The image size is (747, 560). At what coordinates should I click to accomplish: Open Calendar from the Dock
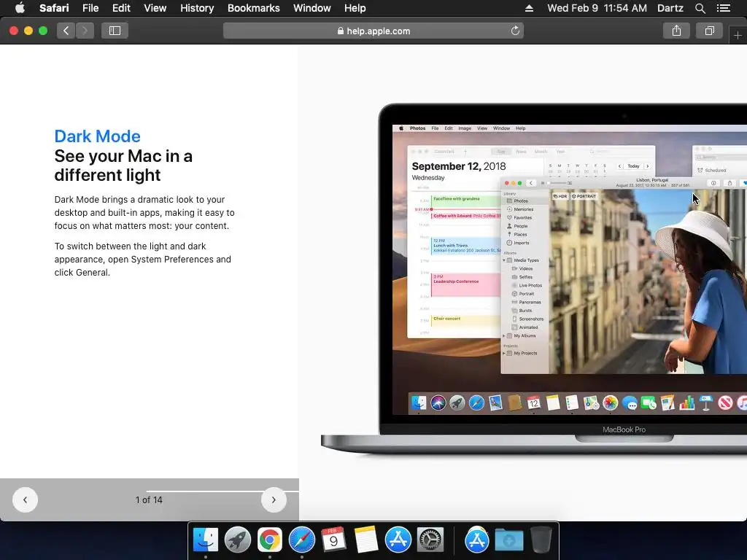click(x=333, y=540)
